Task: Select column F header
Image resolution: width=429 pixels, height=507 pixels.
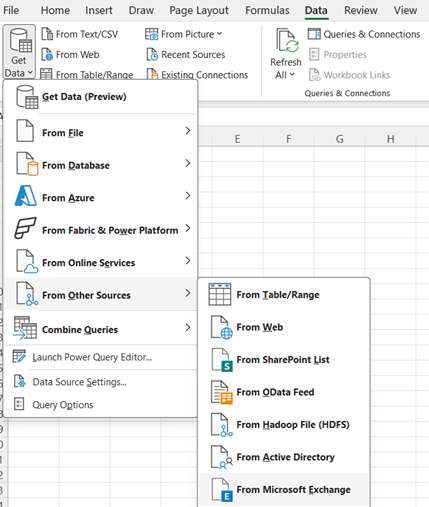Action: (289, 139)
